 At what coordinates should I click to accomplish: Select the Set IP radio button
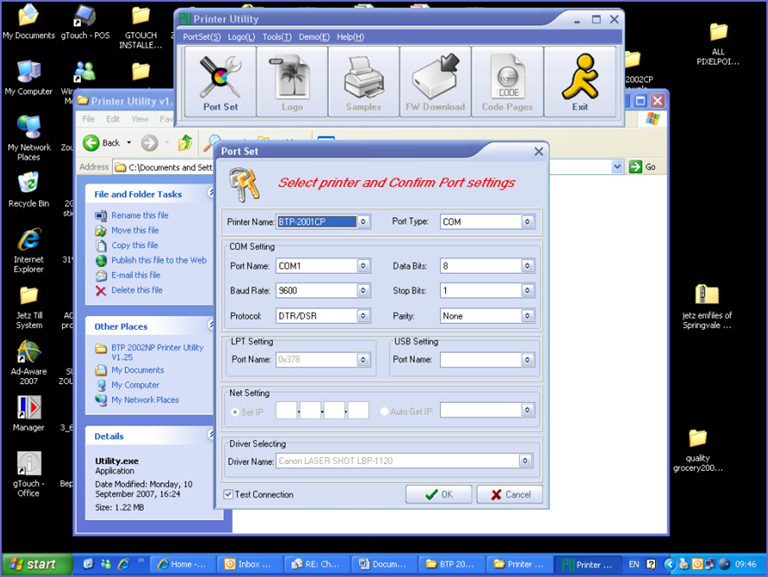[x=235, y=410]
